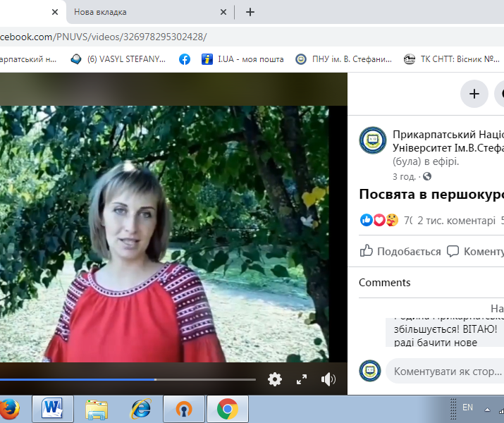The height and width of the screenshot is (423, 504).
Task: Open Прикарпатський Національний Університет page name
Action: [x=448, y=141]
